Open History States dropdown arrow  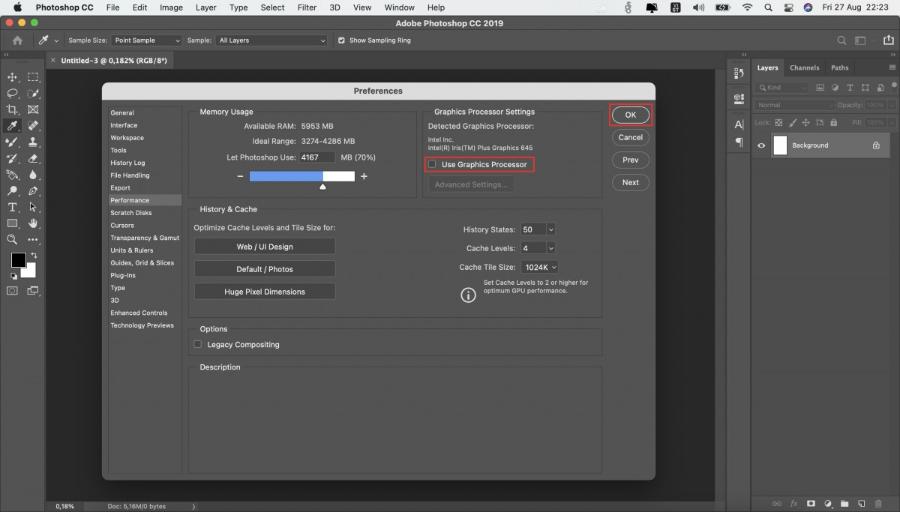tap(550, 229)
